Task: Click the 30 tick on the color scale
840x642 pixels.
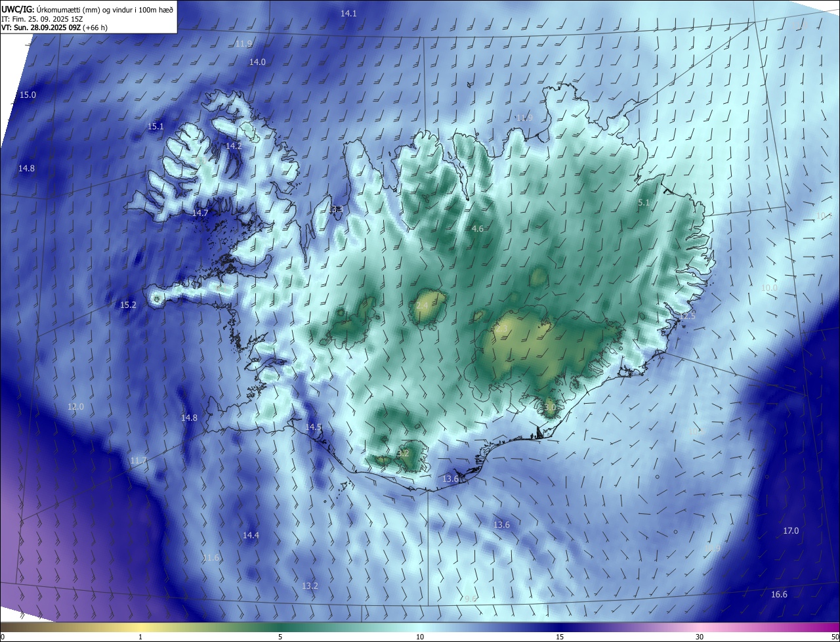Action: (700, 637)
